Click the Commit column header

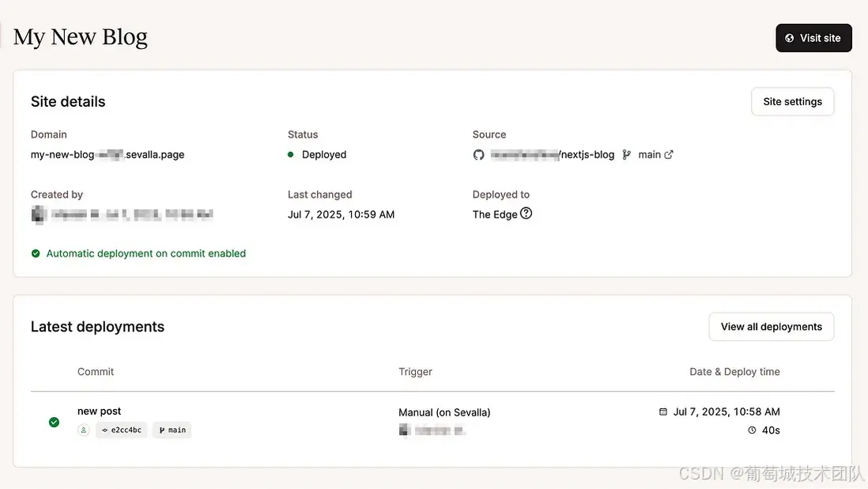coord(96,372)
